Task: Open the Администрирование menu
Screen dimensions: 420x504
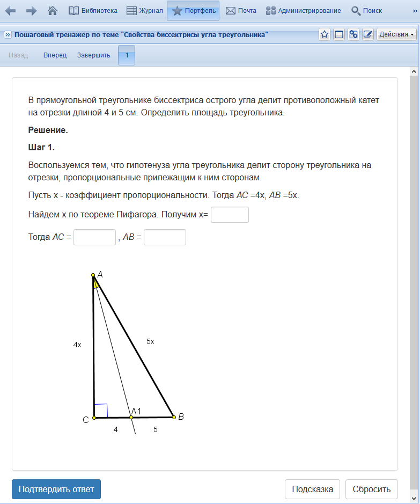Action: tap(303, 11)
